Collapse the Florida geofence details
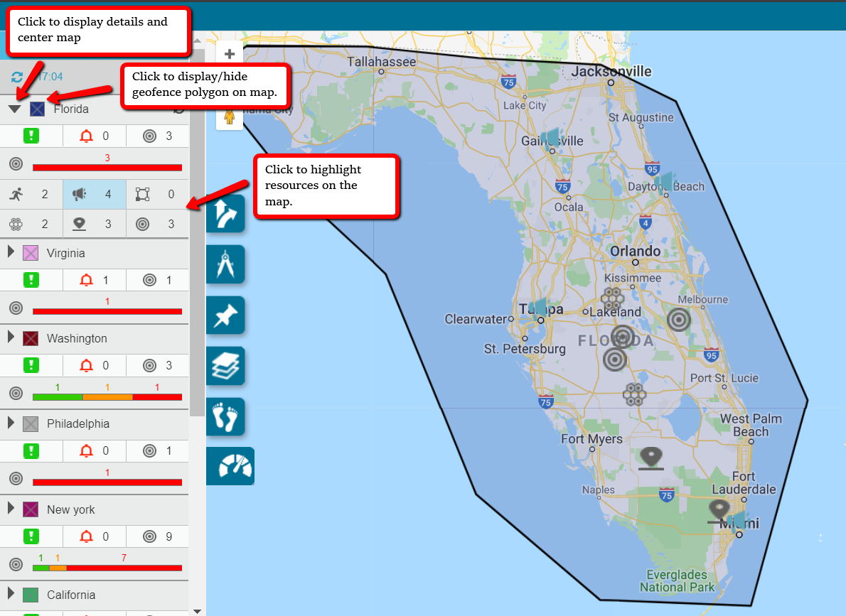Viewport: 846px width, 616px height. (14, 109)
